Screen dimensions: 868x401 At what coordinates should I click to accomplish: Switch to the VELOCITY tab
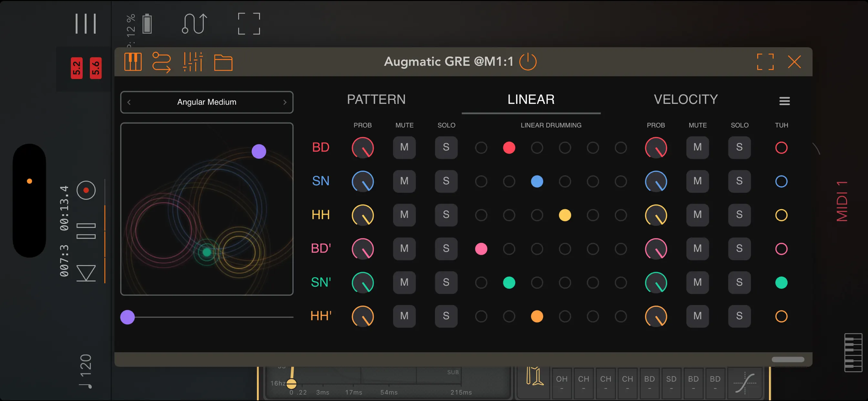[686, 99]
